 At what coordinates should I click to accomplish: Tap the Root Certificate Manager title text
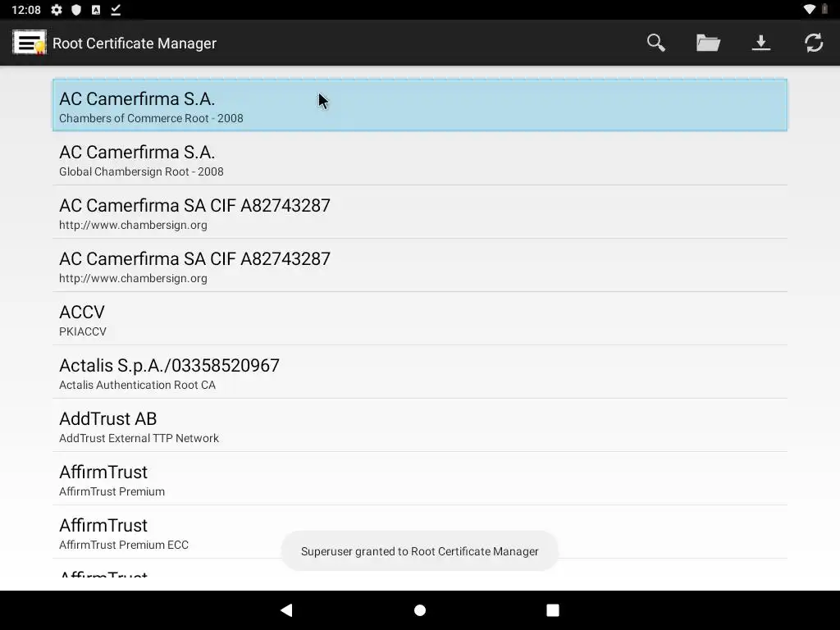coord(135,43)
